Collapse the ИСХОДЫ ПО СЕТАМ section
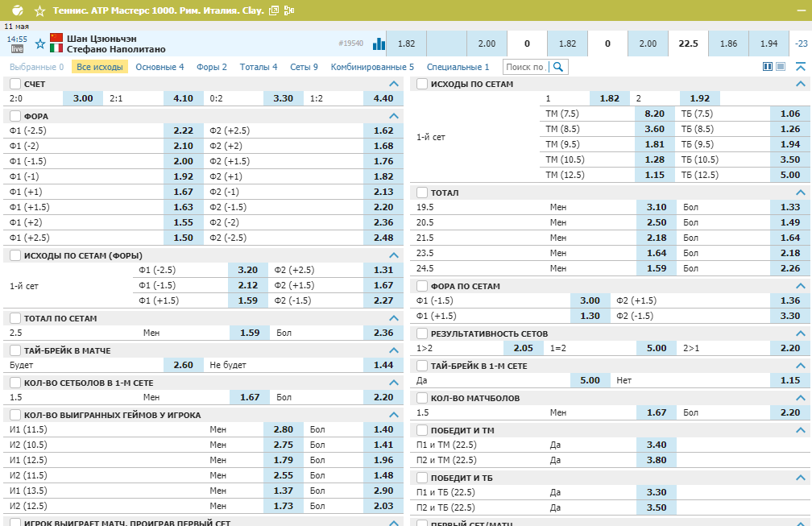The width and height of the screenshot is (812, 526). coord(801,84)
